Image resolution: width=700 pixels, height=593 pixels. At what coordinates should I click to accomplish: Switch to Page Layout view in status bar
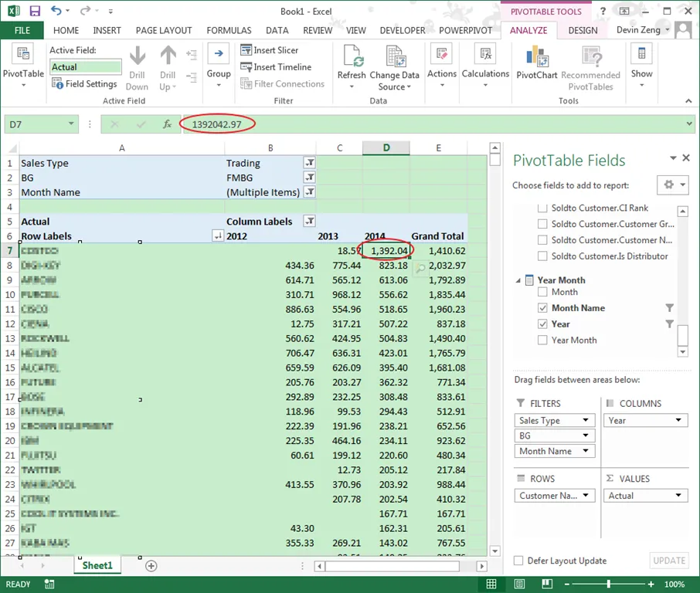pos(519,584)
